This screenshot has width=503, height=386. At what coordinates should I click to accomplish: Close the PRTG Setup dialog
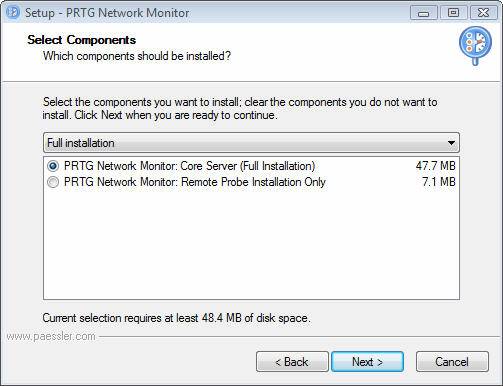tap(483, 13)
